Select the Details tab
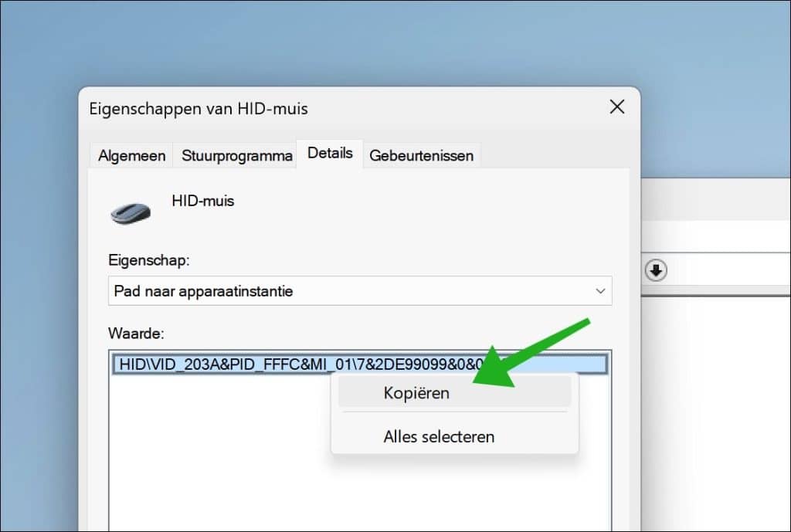 [330, 153]
